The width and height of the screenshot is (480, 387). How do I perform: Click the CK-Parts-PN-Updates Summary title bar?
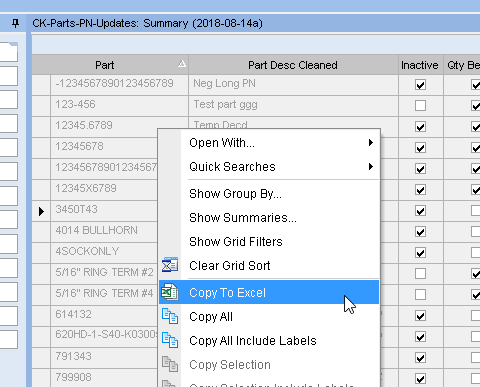[x=255, y=23]
